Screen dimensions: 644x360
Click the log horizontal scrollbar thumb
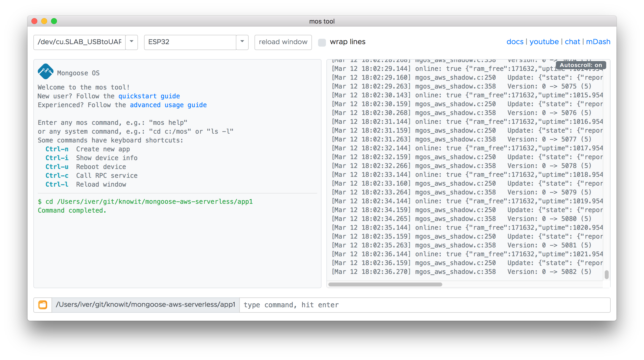tap(385, 284)
